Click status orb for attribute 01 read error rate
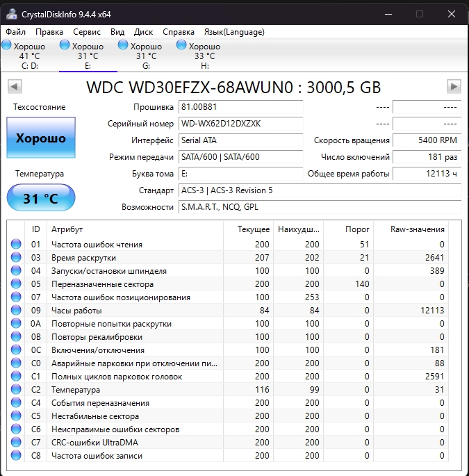 click(16, 244)
